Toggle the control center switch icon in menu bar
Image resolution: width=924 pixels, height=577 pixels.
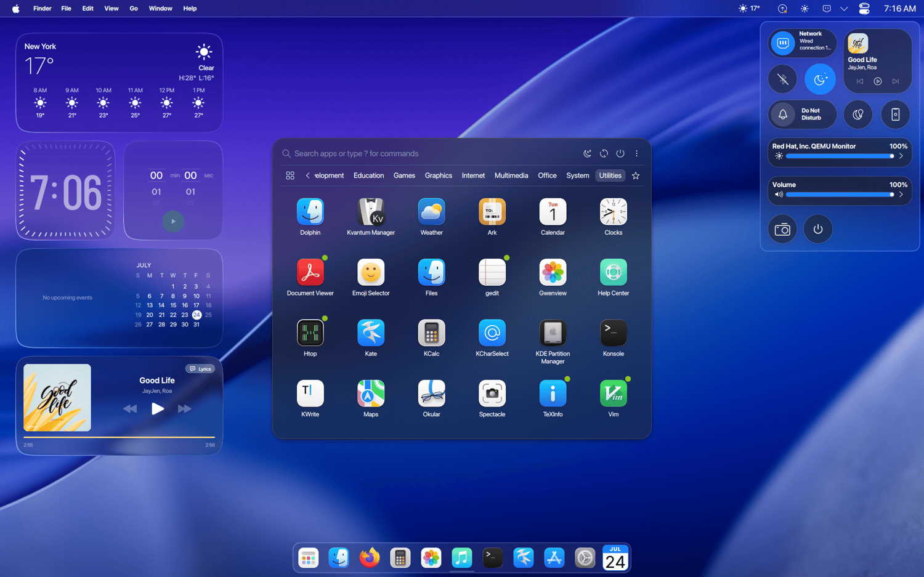click(x=864, y=9)
